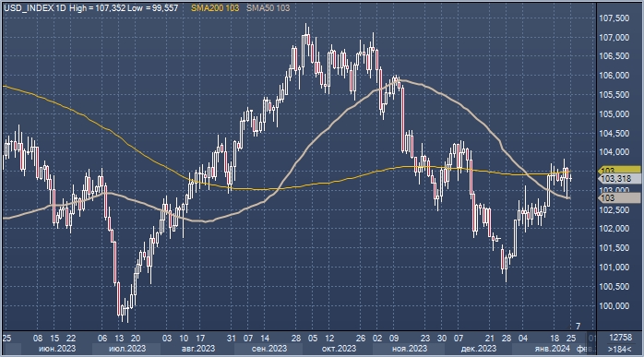Click the USD_INDEX 1D chart title

click(x=35, y=7)
